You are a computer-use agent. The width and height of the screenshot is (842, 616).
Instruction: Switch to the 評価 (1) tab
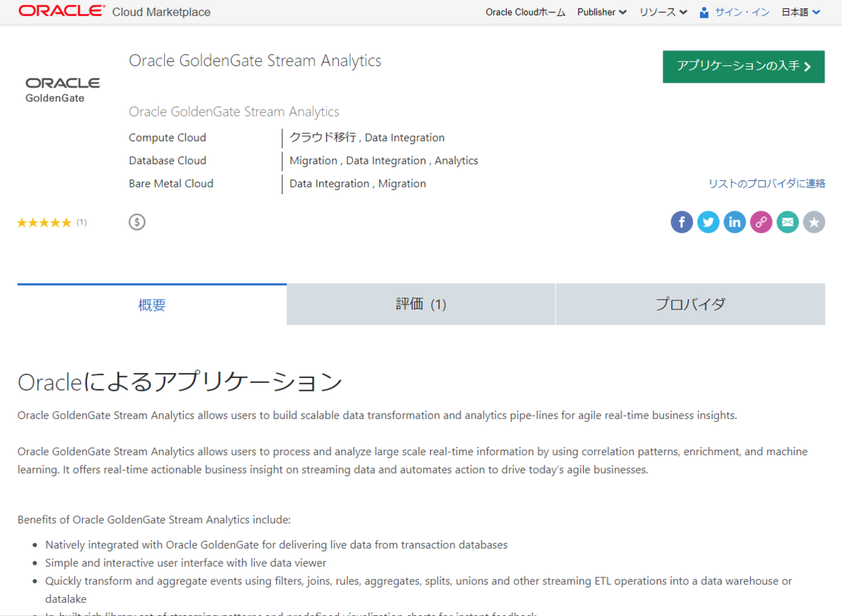point(420,304)
